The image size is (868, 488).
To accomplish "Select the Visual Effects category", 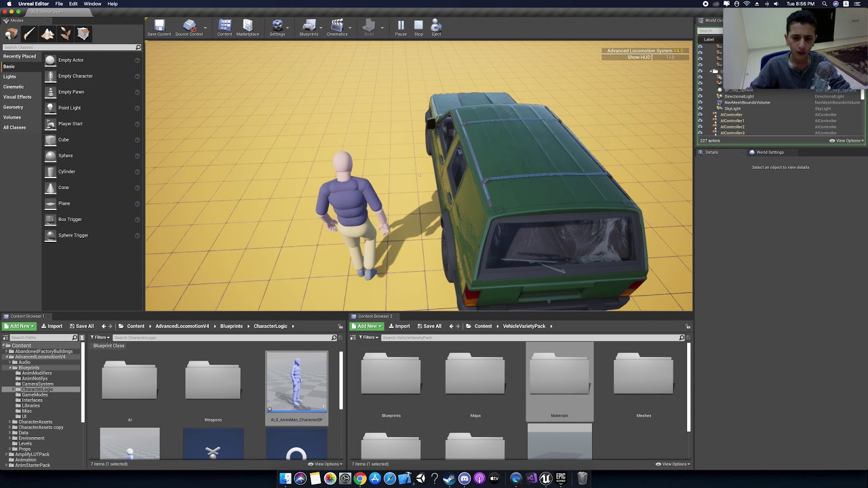I will click(20, 97).
